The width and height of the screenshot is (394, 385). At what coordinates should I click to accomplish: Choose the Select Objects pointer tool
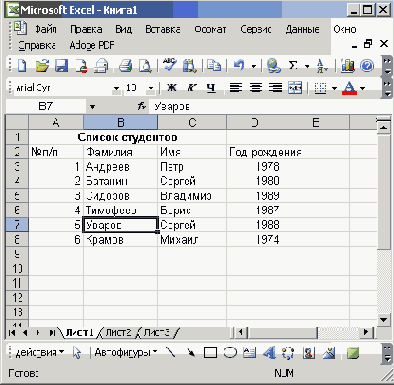coord(77,353)
